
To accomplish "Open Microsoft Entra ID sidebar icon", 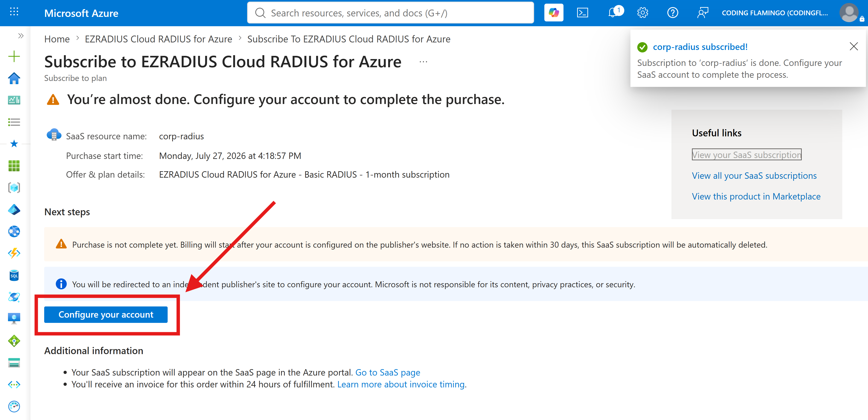I will 14,210.
